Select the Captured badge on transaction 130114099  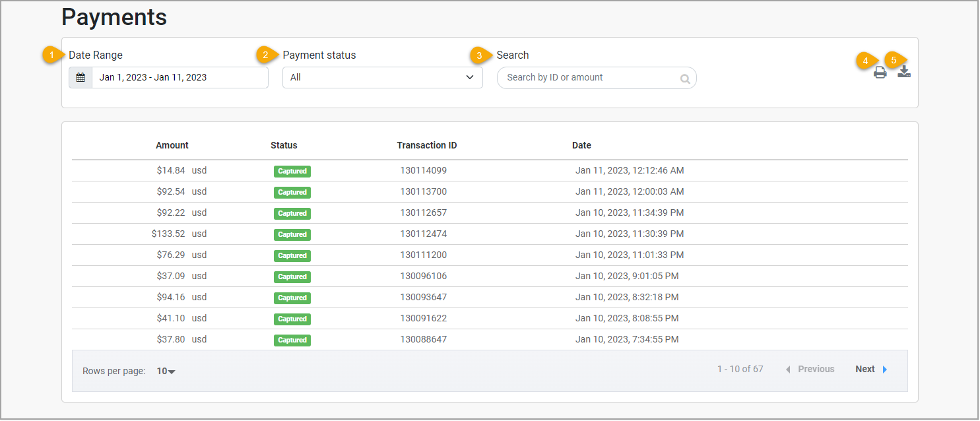pyautogui.click(x=292, y=171)
